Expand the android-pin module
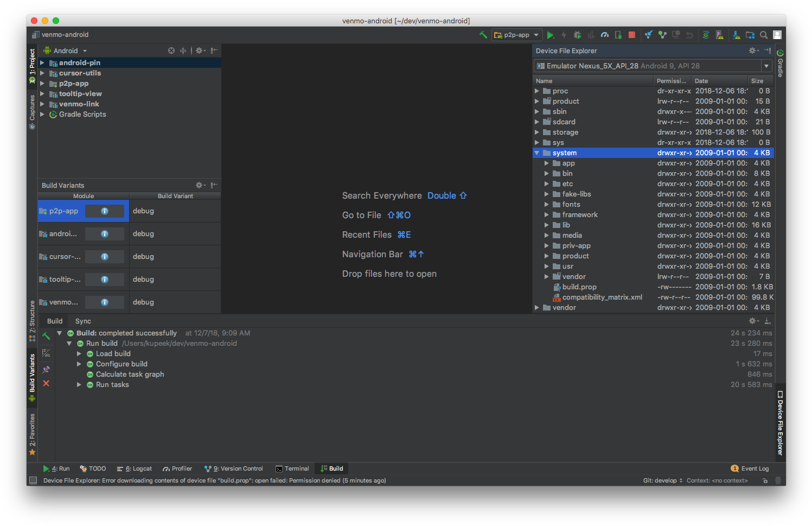The height and width of the screenshot is (526, 812). 42,63
